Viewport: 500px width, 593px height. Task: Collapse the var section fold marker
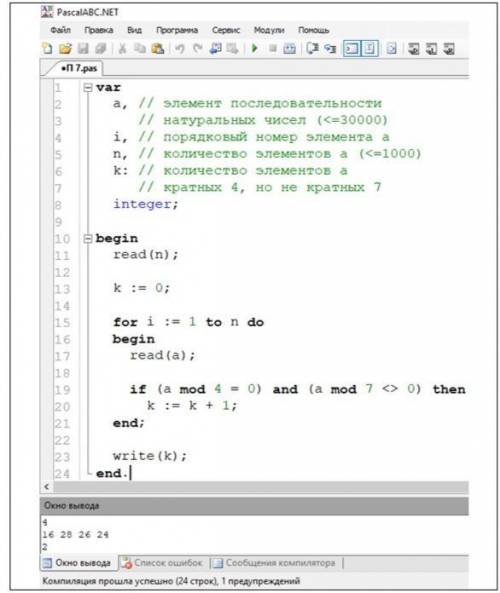click(88, 88)
